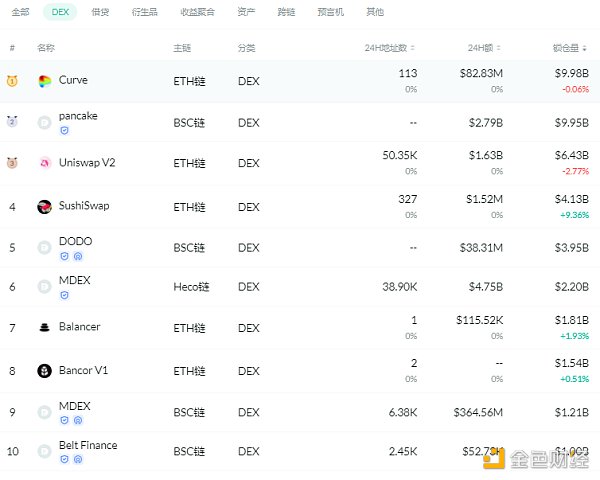Click the shield badge under DODO

[x=64, y=256]
